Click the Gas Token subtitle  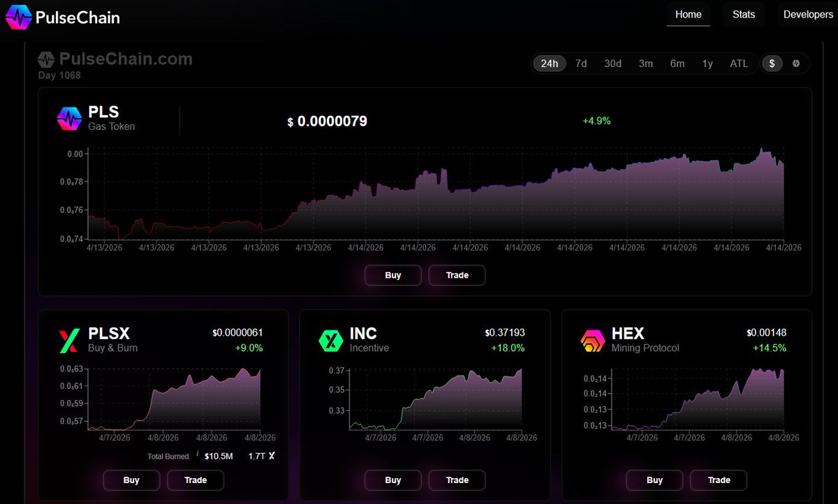click(112, 126)
